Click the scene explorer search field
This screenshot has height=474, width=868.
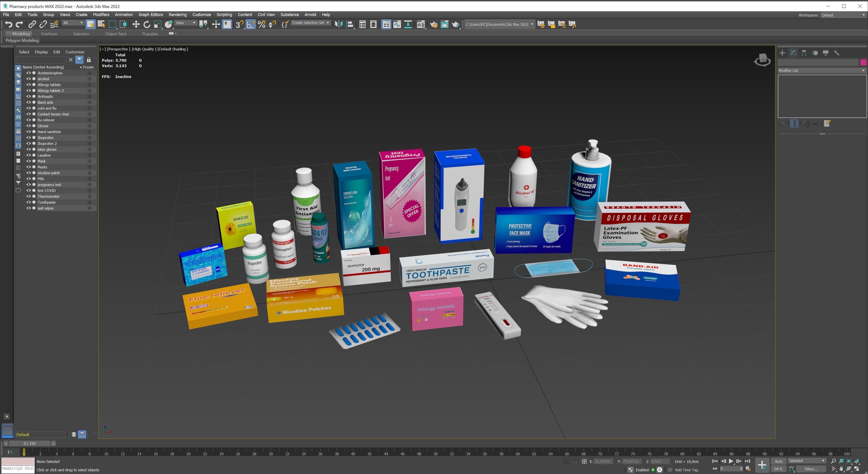(41, 60)
